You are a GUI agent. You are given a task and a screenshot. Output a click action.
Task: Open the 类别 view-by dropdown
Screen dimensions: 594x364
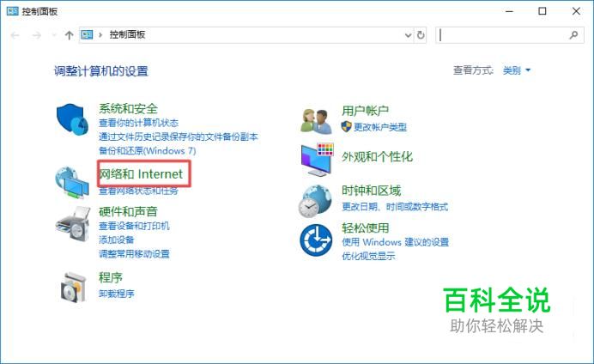(x=517, y=70)
